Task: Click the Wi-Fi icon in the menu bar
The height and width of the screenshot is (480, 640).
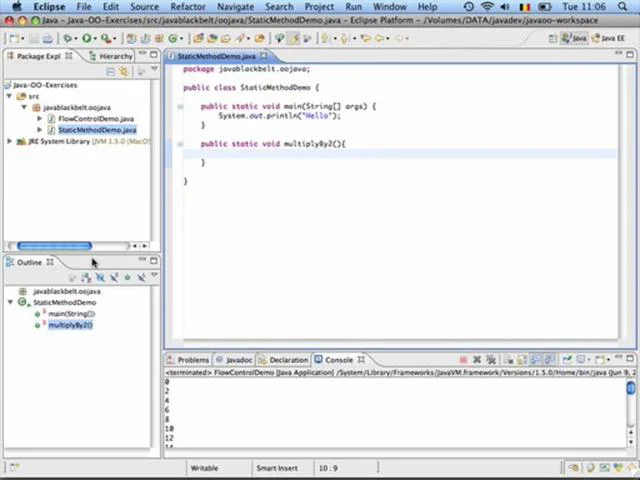Action: pyautogui.click(x=487, y=7)
